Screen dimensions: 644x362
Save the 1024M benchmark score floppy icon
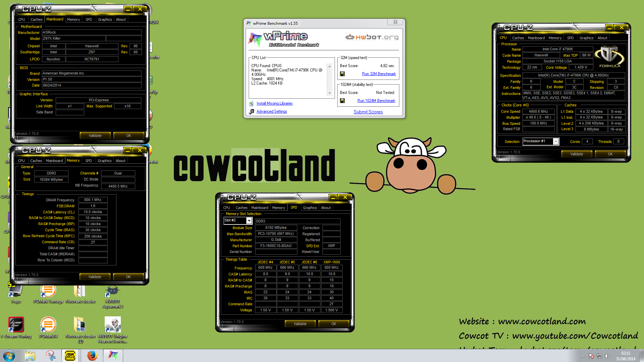click(342, 101)
